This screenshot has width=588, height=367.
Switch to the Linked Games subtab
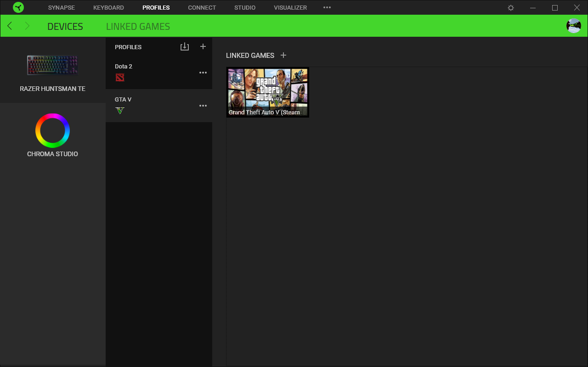click(138, 27)
